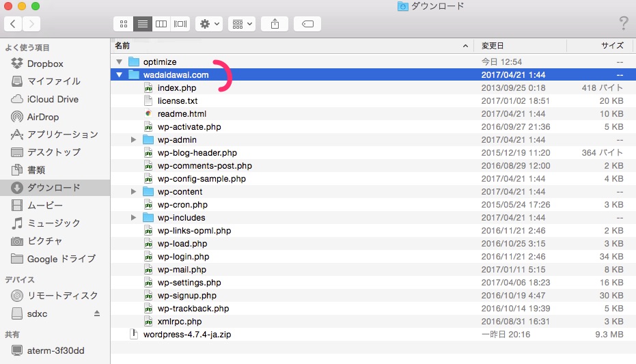
Task: Select the file wp-blog-header.php
Action: [x=197, y=153]
